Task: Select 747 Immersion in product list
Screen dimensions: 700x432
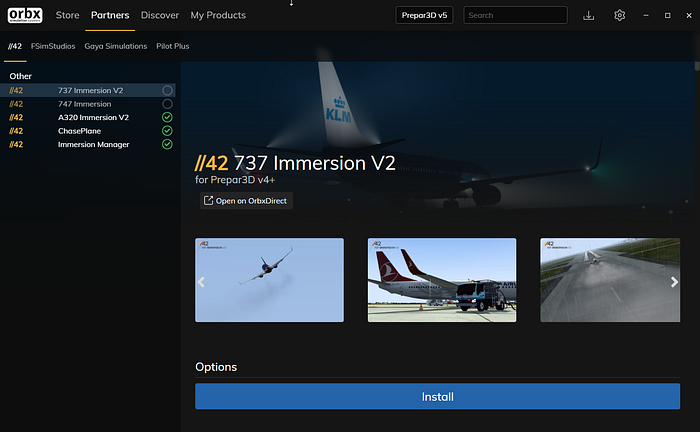Action: (88, 104)
